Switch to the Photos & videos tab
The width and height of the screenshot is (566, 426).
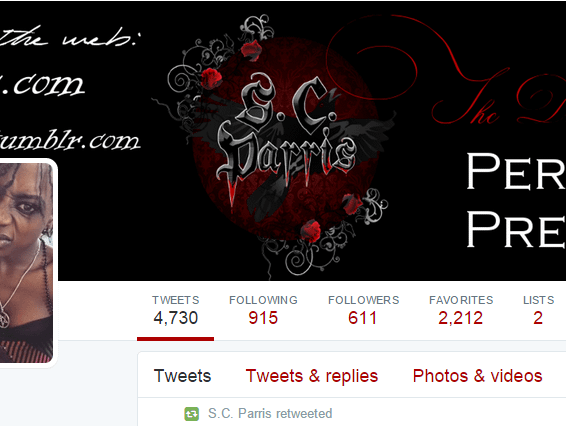(478, 376)
